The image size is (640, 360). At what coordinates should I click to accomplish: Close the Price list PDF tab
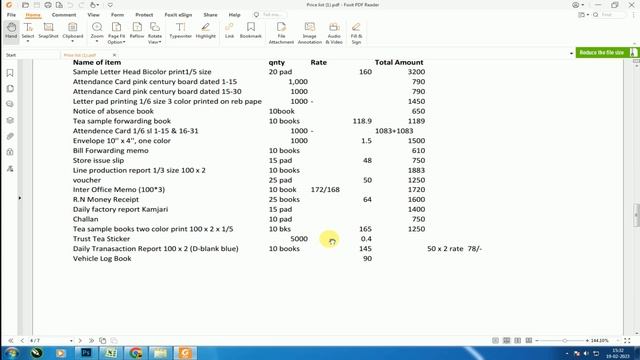[x=114, y=55]
